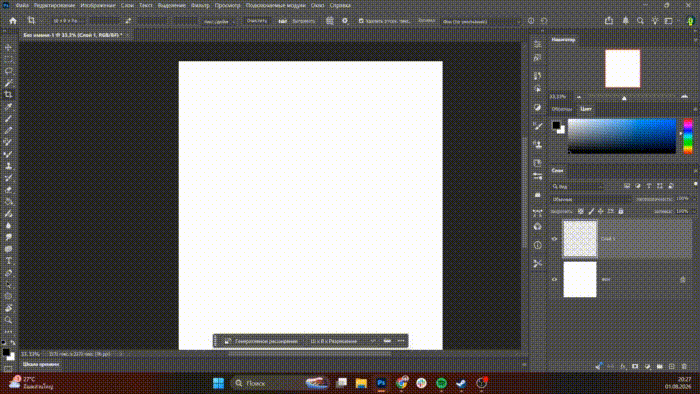The width and height of the screenshot is (700, 394).
Task: Open the Brush settings panel icon
Action: [538, 126]
